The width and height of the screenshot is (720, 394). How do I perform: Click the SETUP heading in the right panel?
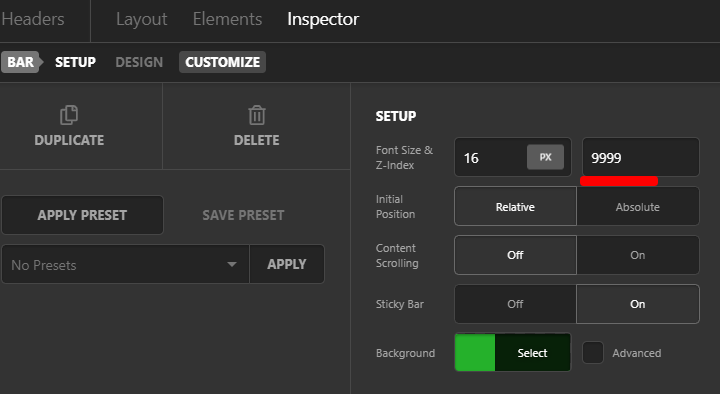click(x=396, y=116)
